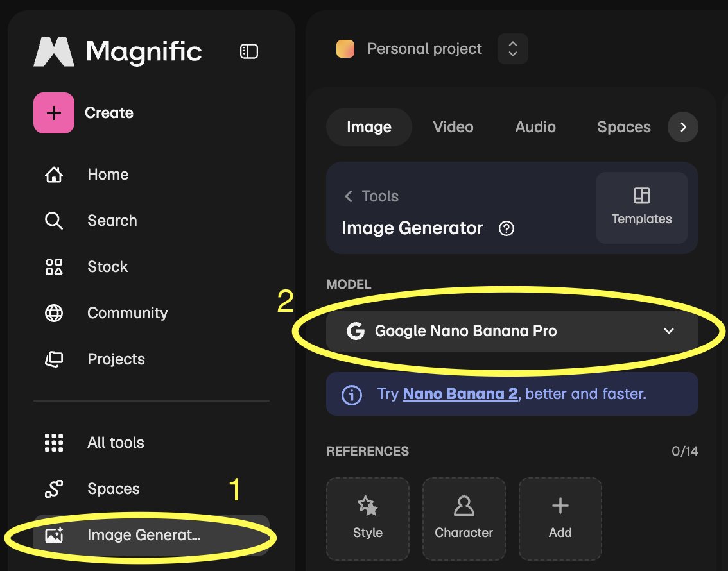Click the Projects folder icon
Screen dimensions: 728x571
(x=54, y=359)
